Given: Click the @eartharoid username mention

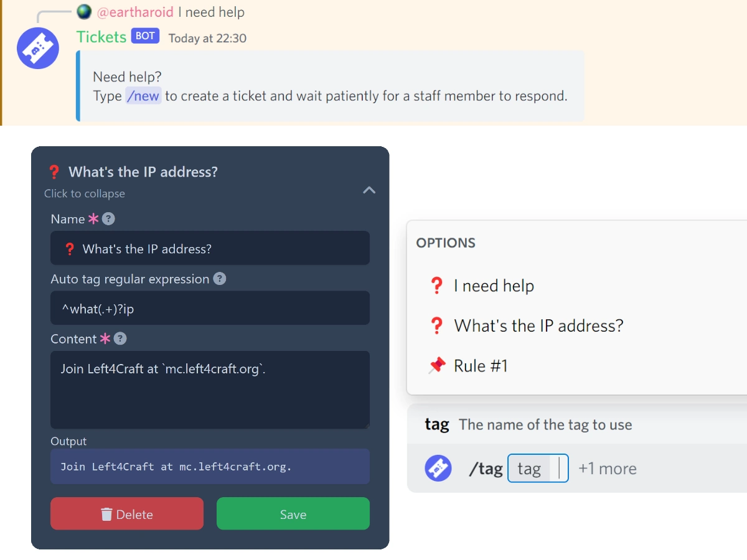Looking at the screenshot, I should [x=136, y=12].
